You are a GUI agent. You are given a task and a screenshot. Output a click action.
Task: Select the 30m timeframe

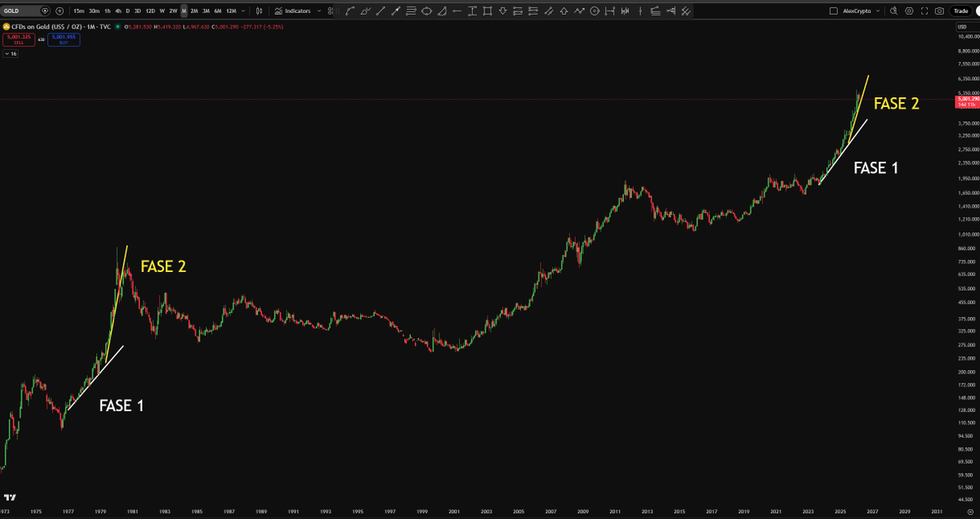point(94,11)
